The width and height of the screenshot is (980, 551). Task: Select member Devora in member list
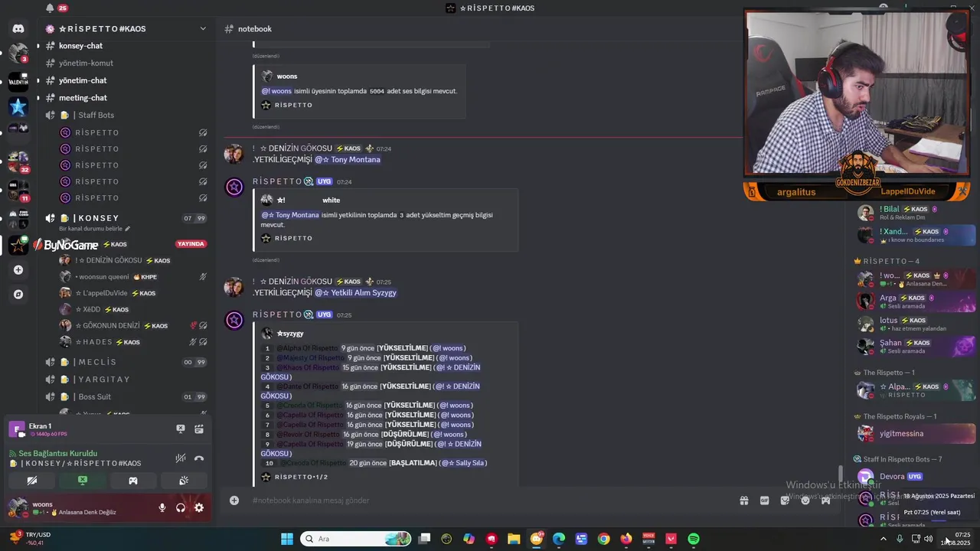(915, 477)
